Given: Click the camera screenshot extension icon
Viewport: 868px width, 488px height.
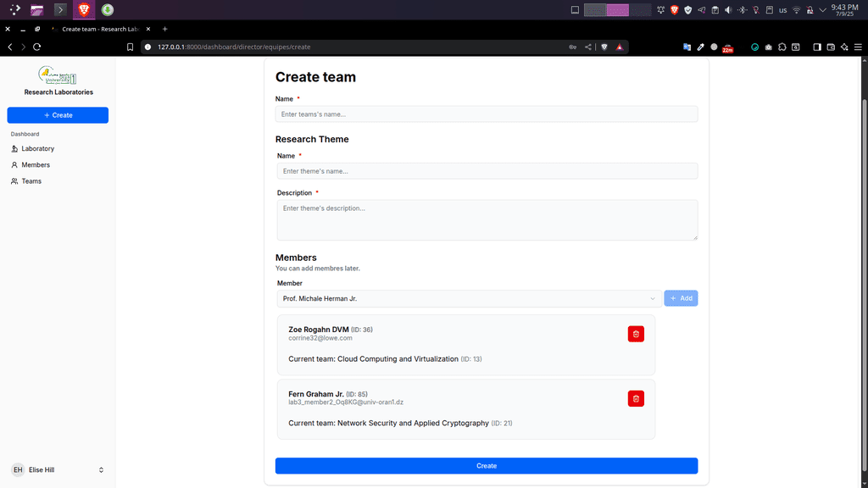Looking at the screenshot, I should coord(768,47).
